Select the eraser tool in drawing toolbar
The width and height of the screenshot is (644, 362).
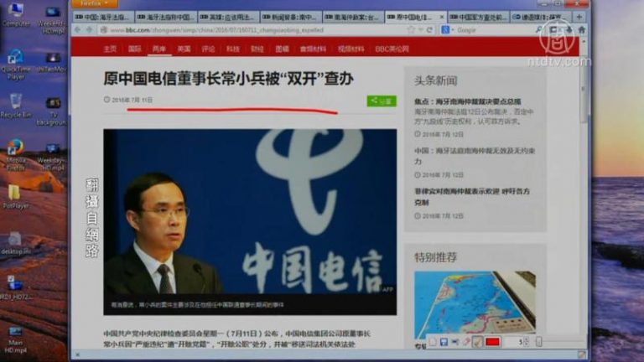466,342
